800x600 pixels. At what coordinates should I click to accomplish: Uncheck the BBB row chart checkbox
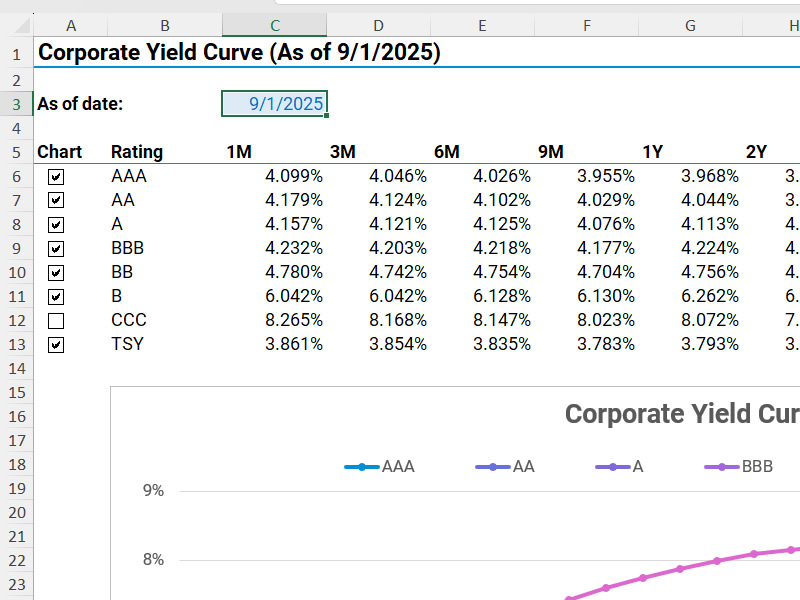click(56, 249)
